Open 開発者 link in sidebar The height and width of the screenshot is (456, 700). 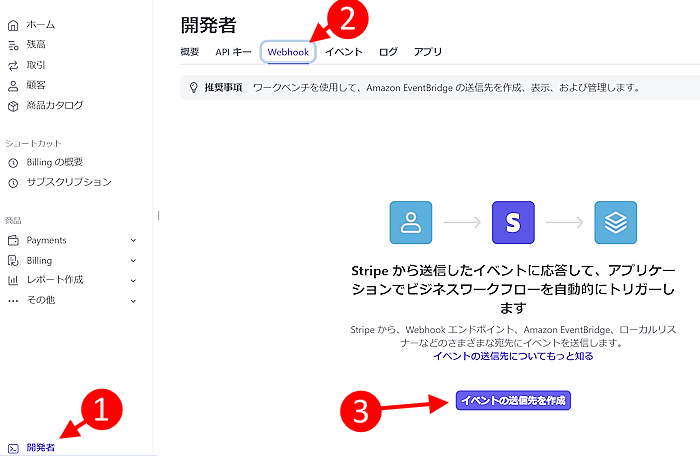[41, 448]
